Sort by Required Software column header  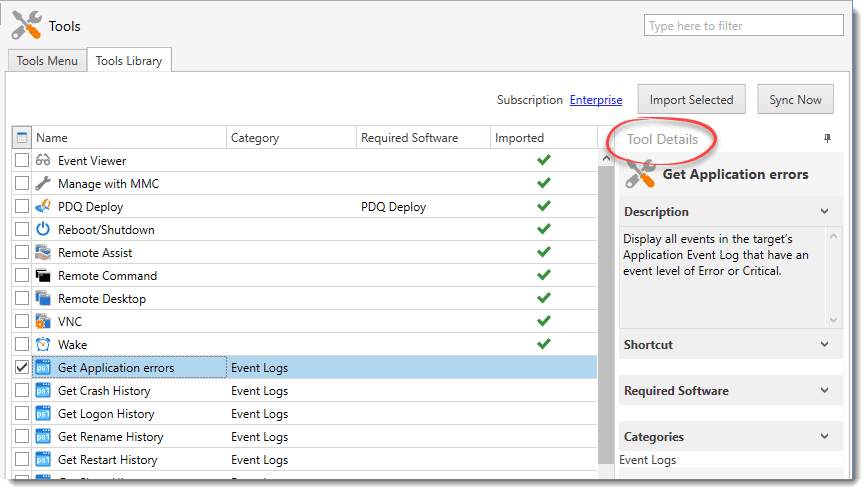[x=423, y=137]
